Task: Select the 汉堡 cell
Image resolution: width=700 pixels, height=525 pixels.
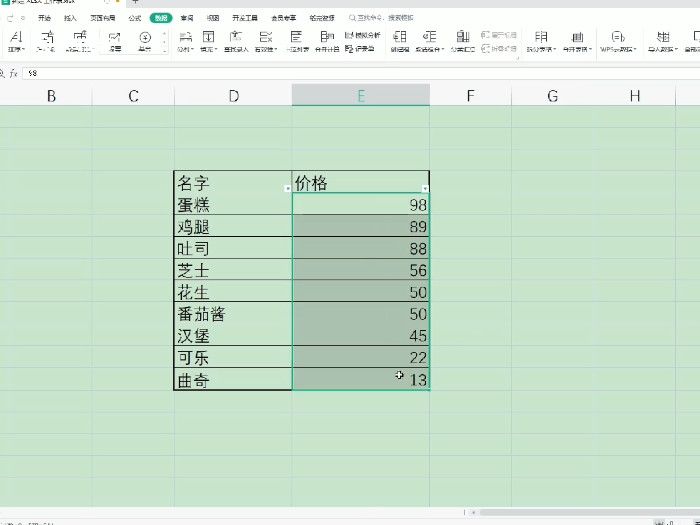Action: pyautogui.click(x=233, y=336)
